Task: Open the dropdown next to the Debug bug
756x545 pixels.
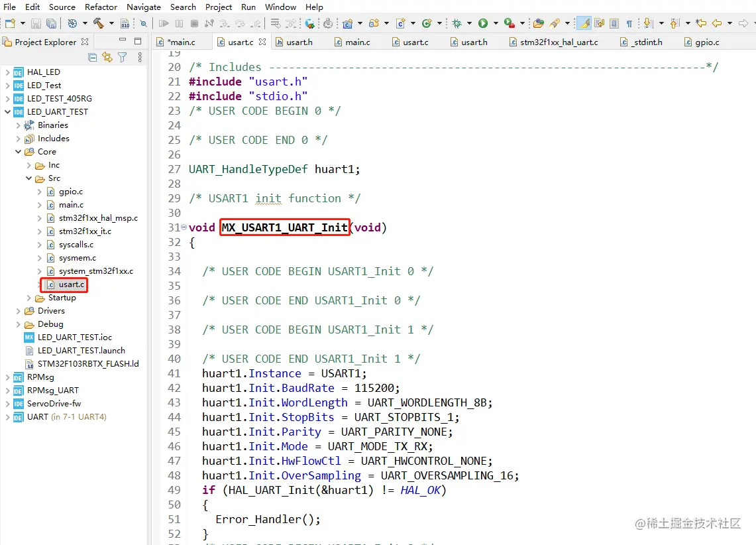Action: (469, 23)
